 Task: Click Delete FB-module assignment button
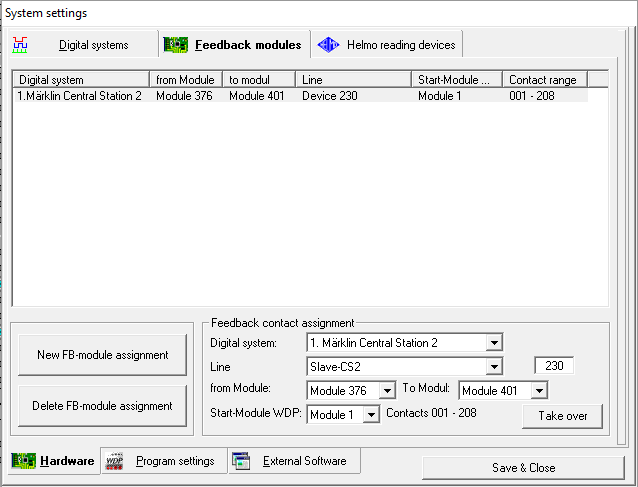click(x=103, y=406)
